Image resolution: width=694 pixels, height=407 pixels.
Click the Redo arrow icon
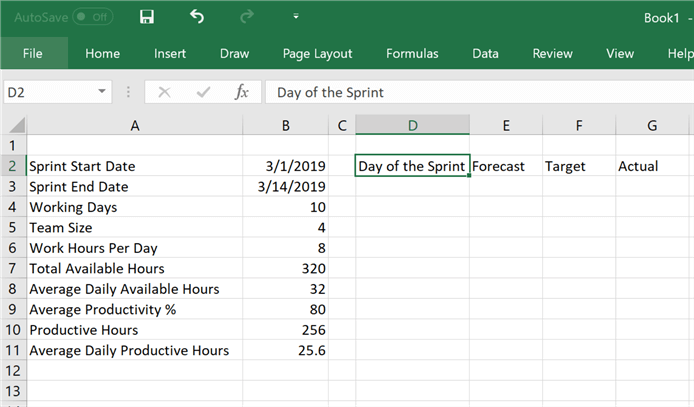click(247, 17)
